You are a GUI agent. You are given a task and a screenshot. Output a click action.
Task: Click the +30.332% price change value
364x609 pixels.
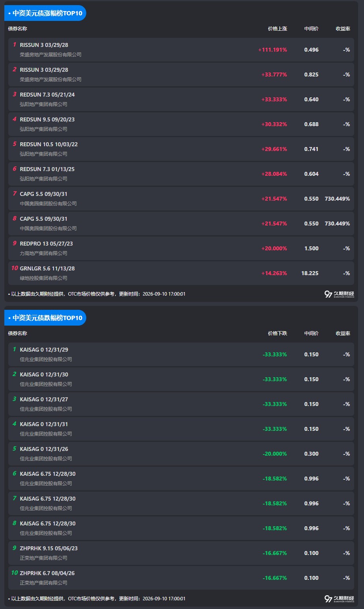coord(274,124)
